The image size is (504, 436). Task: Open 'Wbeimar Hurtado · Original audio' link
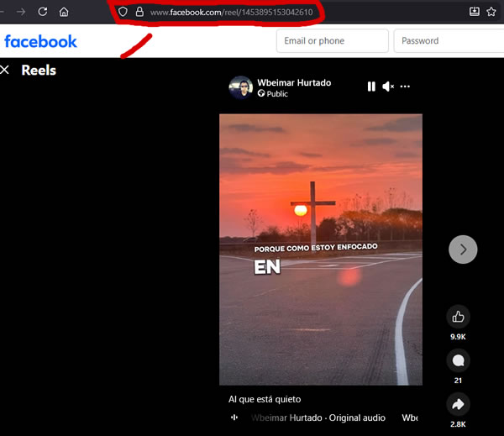(x=318, y=418)
